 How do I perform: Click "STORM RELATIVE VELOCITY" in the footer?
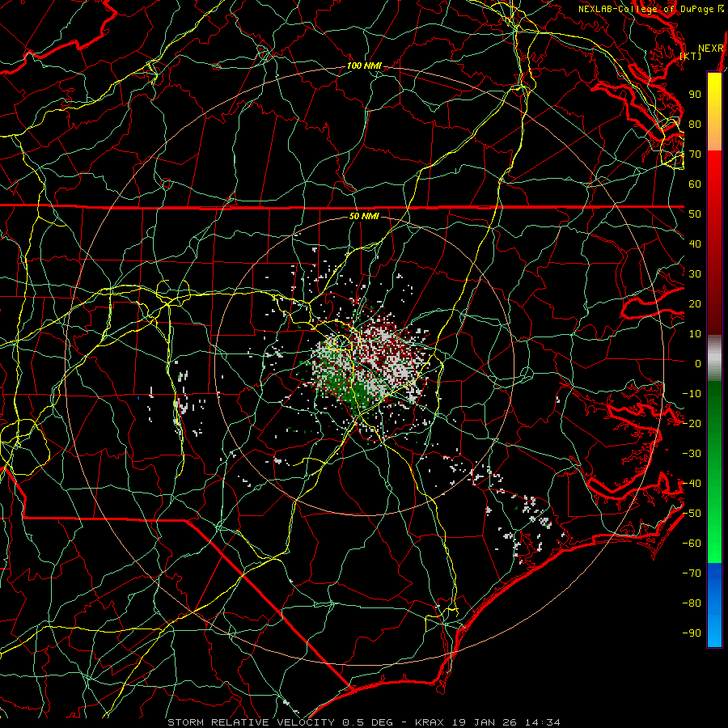251,722
